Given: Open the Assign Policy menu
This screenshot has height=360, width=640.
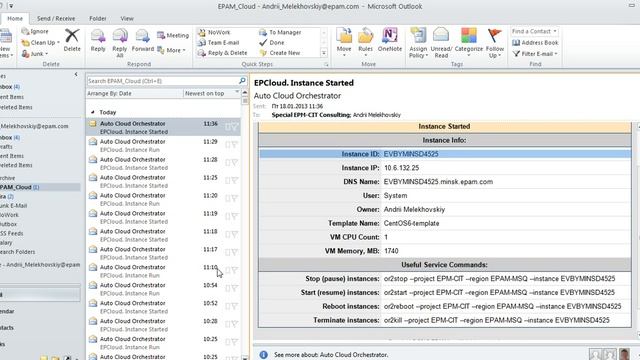Looking at the screenshot, I should [x=418, y=43].
